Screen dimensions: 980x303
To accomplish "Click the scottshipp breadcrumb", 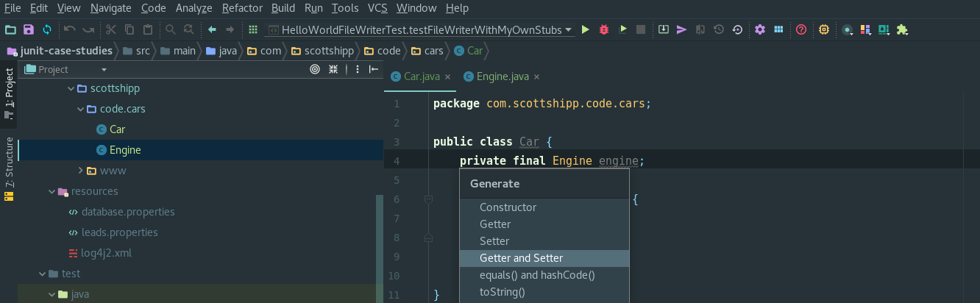I will [322, 51].
